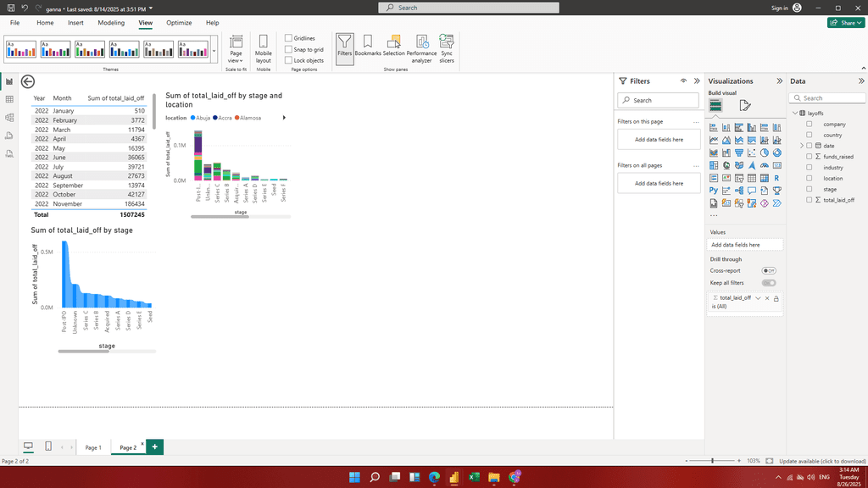
Task: Select the Azure map arrow visual
Action: click(752, 165)
